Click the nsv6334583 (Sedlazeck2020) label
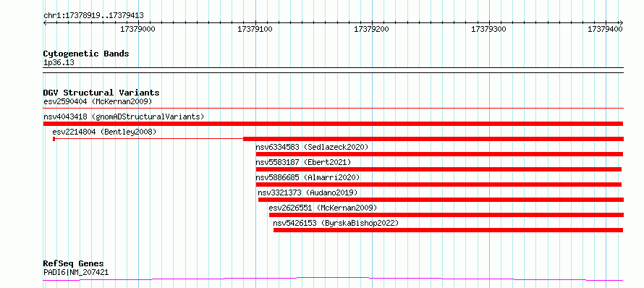This screenshot has width=644, height=288. [x=312, y=147]
